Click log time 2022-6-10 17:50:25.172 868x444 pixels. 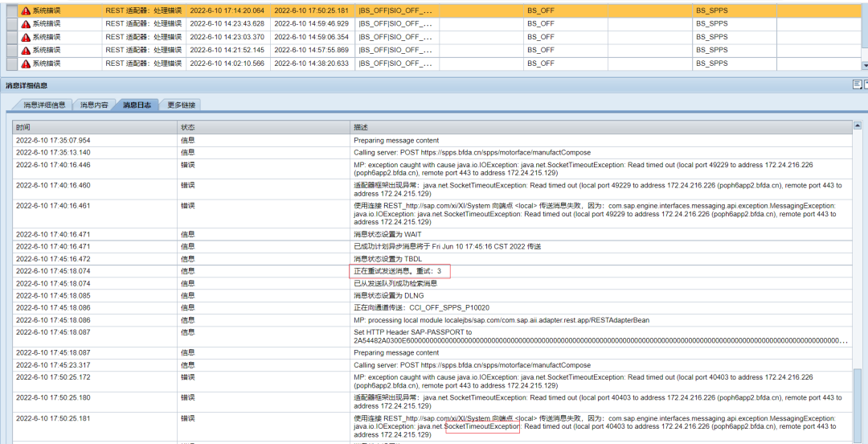tap(52, 377)
